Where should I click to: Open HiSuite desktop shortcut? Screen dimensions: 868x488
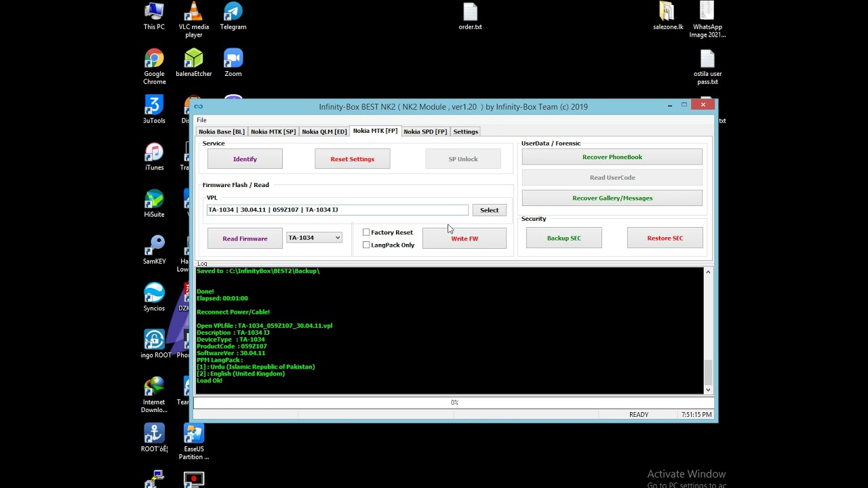tap(154, 203)
